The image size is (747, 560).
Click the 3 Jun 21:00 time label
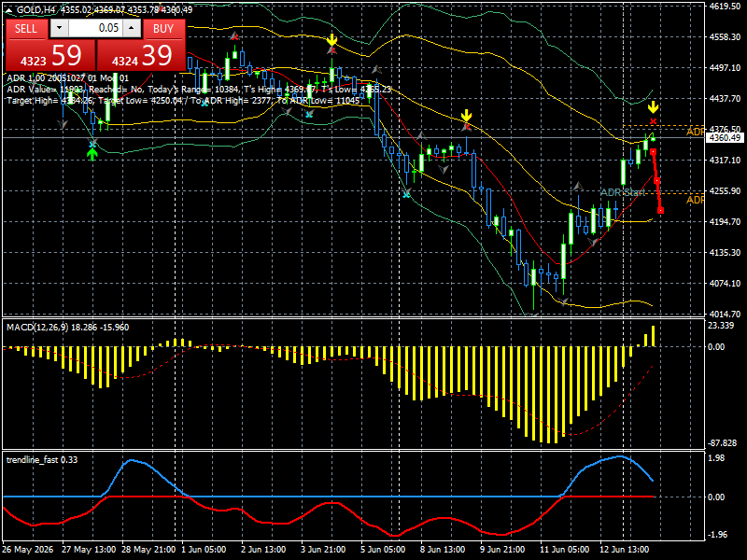323,549
